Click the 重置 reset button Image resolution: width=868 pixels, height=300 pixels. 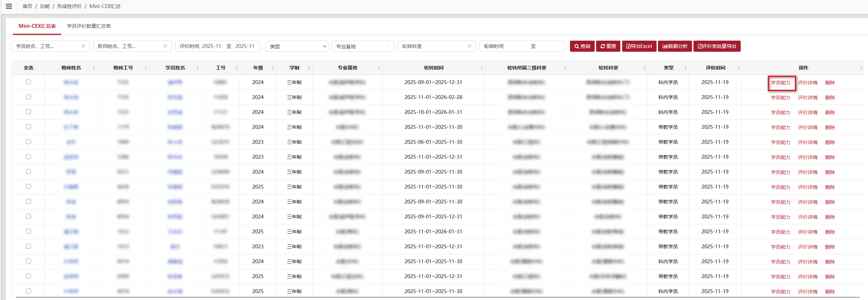(608, 46)
